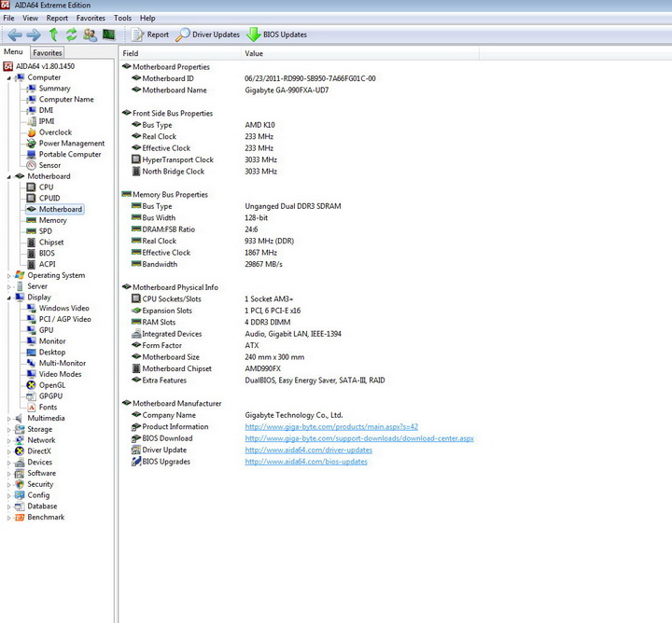The height and width of the screenshot is (623, 672).
Task: Select the Sensor gauge icon item
Action: 32,165
